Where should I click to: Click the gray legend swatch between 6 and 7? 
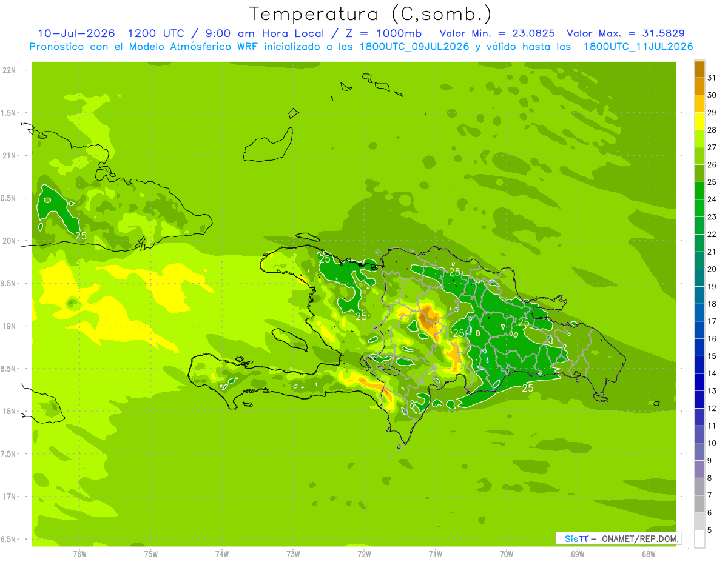tap(699, 504)
